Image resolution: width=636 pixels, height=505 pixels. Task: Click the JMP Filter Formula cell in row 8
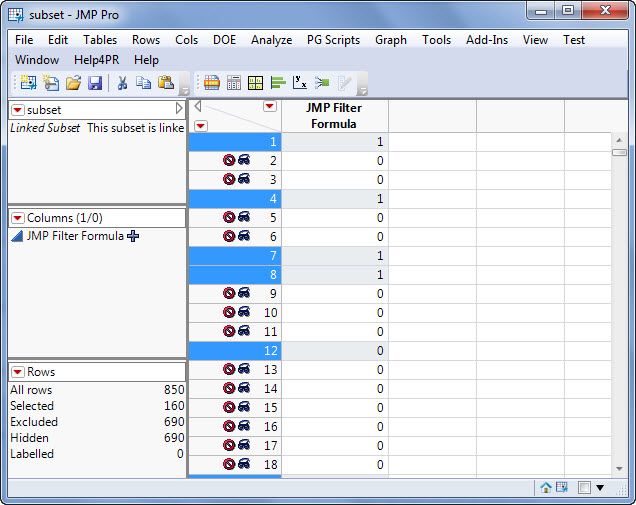click(x=335, y=275)
